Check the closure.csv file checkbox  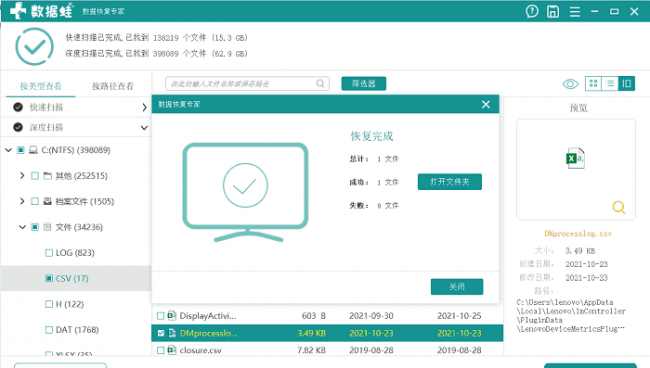click(x=160, y=351)
